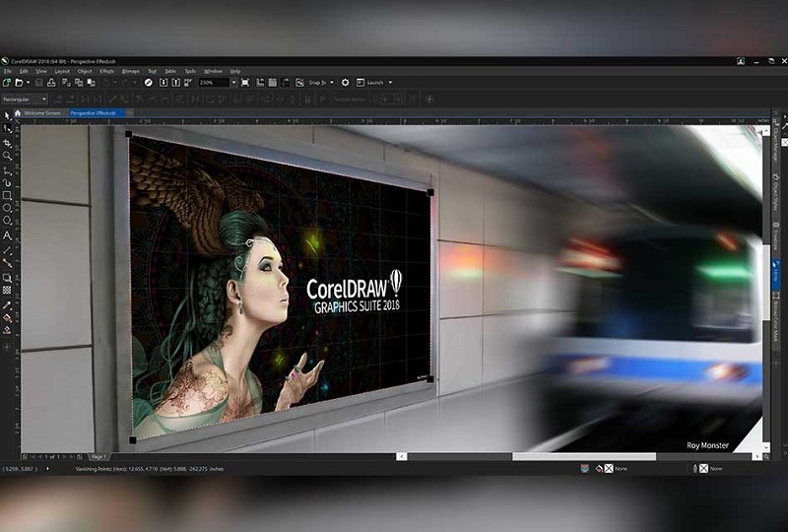788x532 pixels.
Task: Click the Home icon beside Welcome Screen
Action: [18, 113]
